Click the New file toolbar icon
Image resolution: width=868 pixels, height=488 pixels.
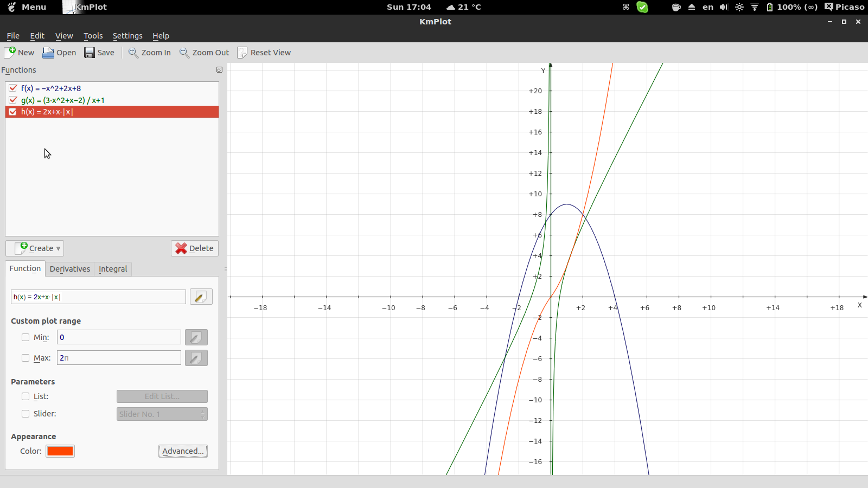10,52
